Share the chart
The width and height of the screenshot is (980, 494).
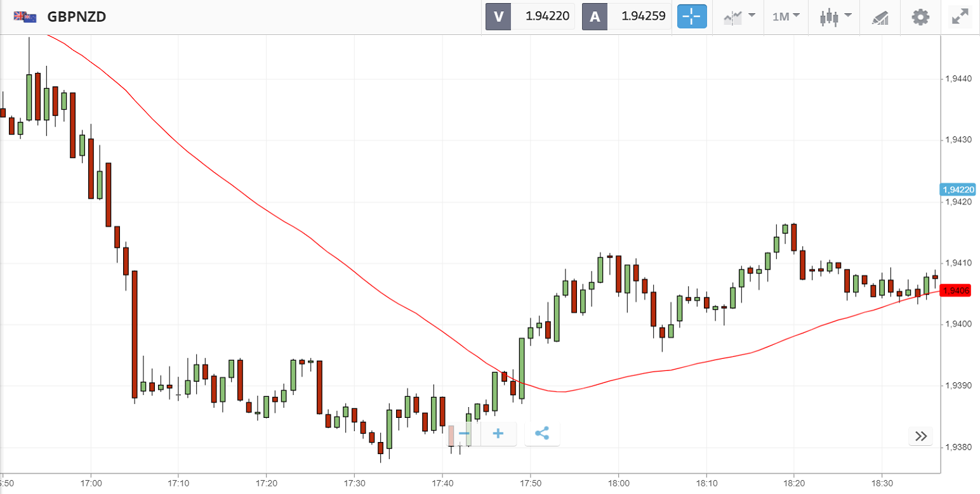542,434
